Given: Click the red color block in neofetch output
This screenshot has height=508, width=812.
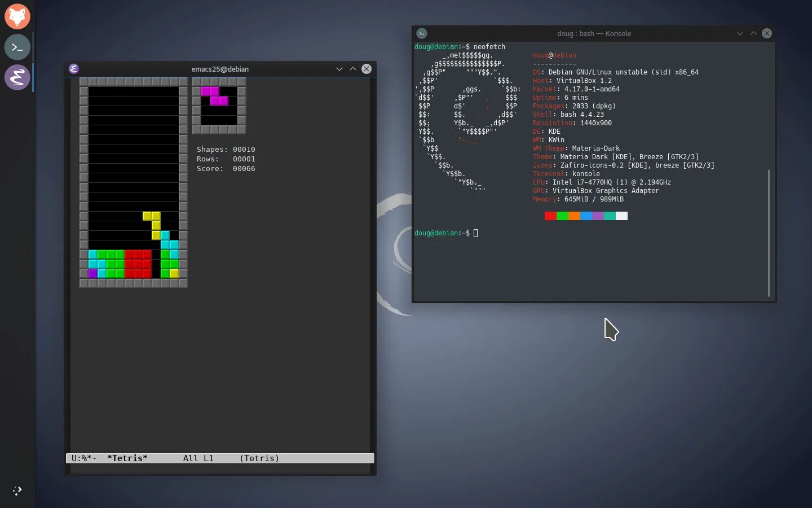Looking at the screenshot, I should coord(550,216).
